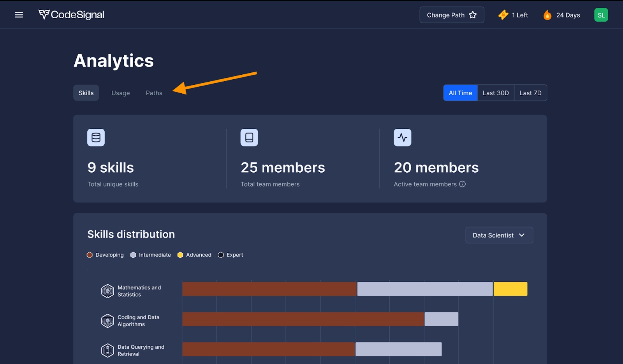Switch time range to Last 30D
The height and width of the screenshot is (364, 623).
pos(496,93)
